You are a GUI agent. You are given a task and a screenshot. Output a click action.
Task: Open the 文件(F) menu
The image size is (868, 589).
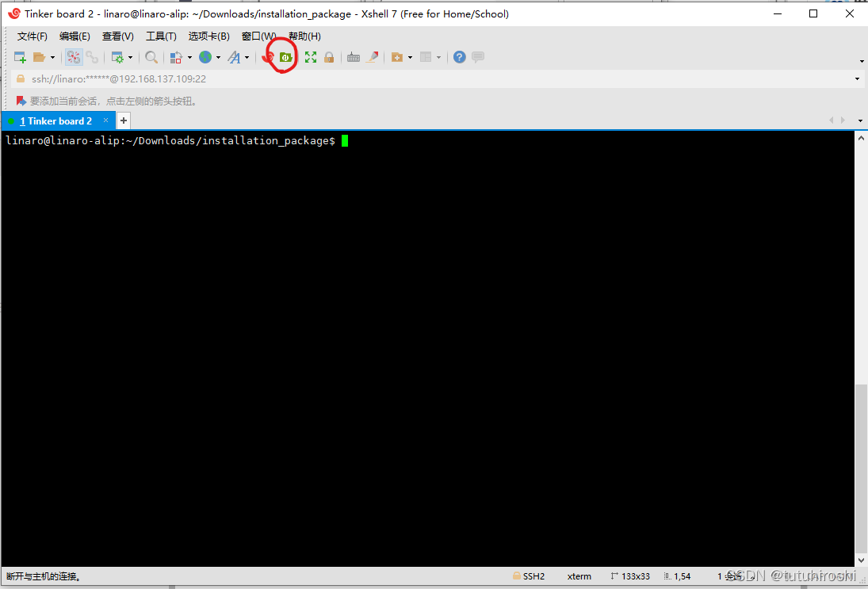(x=33, y=36)
